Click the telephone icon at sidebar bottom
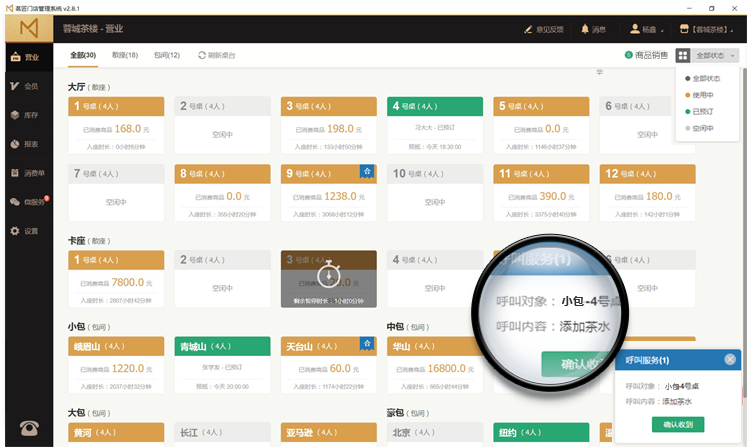Screen dimensions: 747x447 [29, 428]
